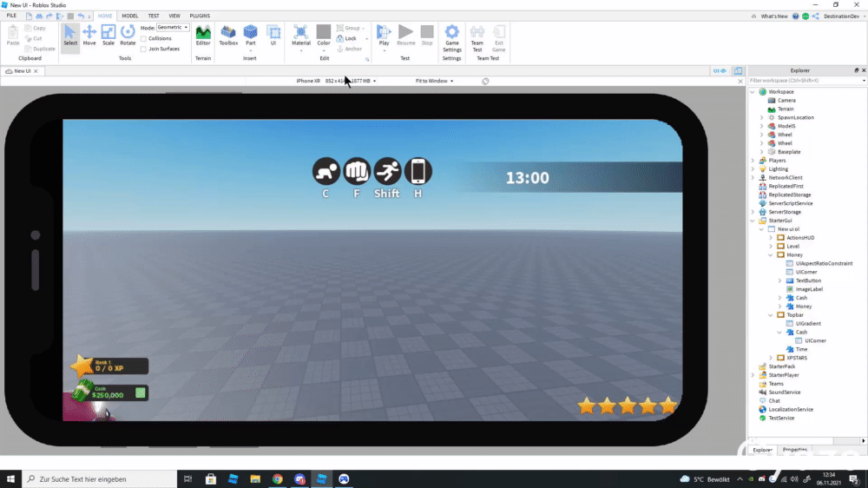Select UIAspectRatioConstraint in Explorer

[824, 264]
